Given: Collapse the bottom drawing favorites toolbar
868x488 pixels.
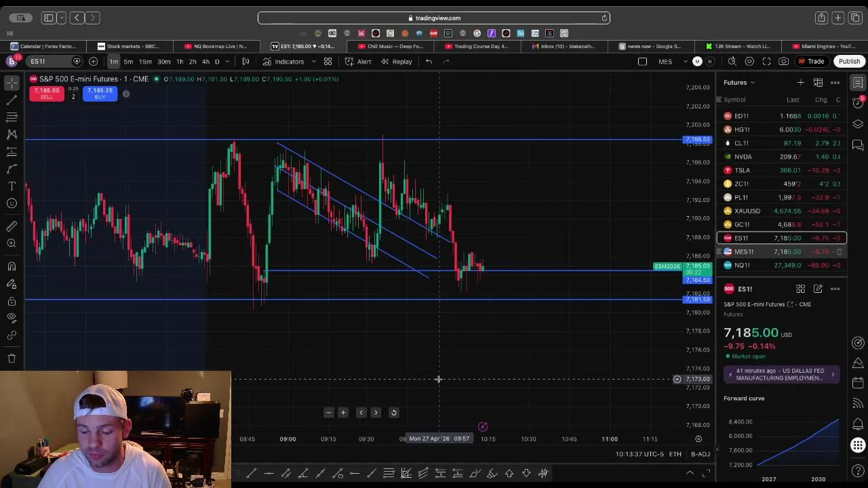Looking at the screenshot, I should click(x=690, y=473).
